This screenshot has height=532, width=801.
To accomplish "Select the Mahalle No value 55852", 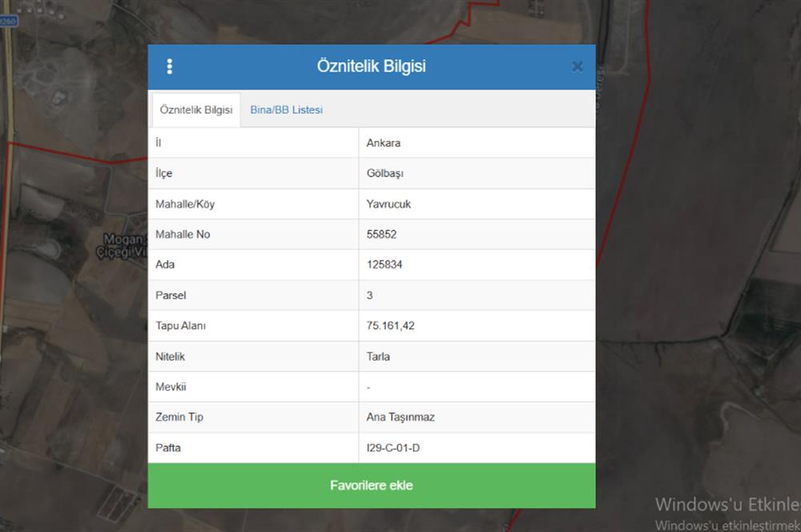I will tap(381, 234).
